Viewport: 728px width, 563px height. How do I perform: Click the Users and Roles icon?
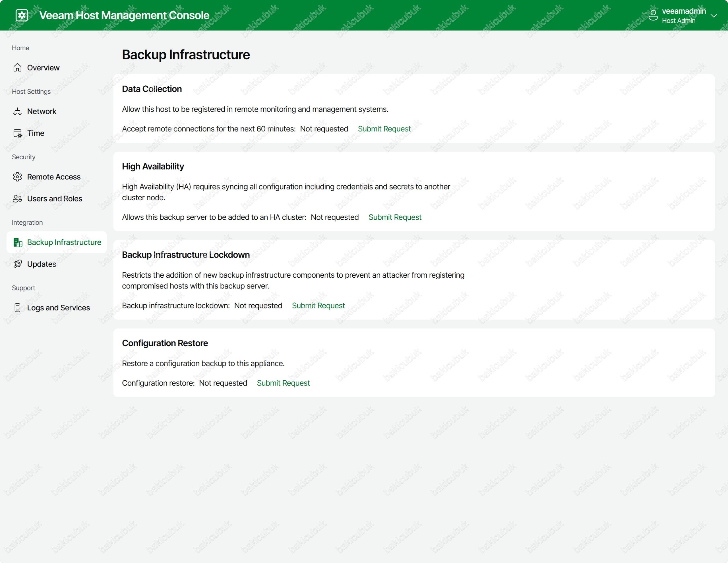[x=17, y=199]
